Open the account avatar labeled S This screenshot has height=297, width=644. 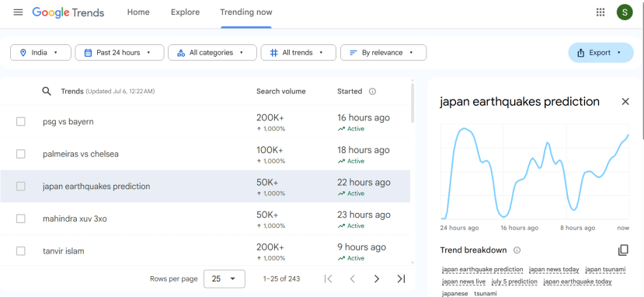[x=625, y=12]
